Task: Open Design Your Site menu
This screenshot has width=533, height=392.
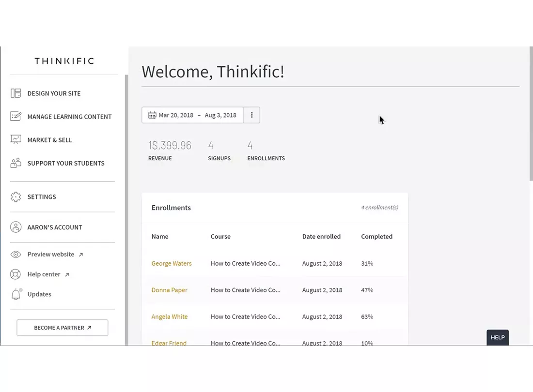Action: (x=54, y=93)
